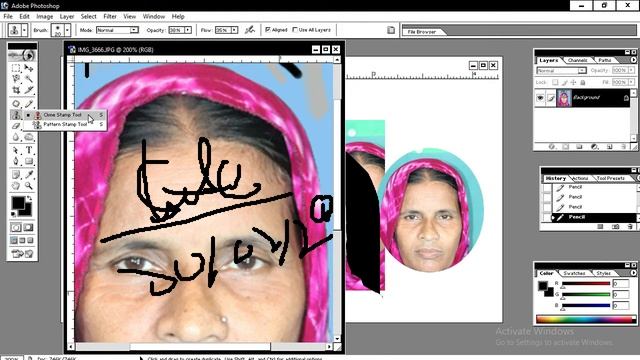Screen dimensions: 640x360
Task: Select the Blur tool
Action: [x=16, y=137]
